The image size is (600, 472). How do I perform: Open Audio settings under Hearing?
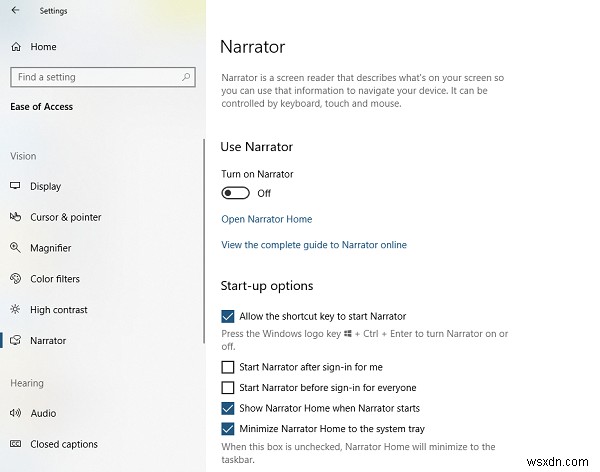click(43, 413)
